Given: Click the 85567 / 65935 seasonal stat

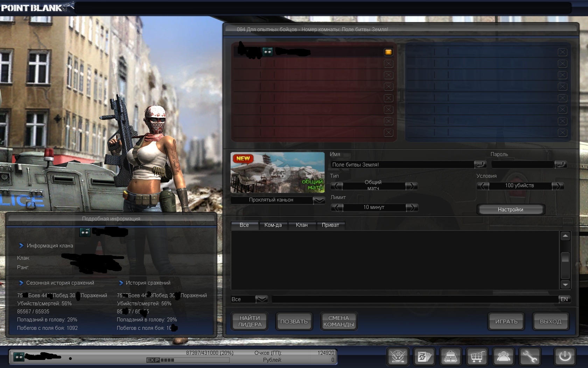Looking at the screenshot, I should 33,312.
